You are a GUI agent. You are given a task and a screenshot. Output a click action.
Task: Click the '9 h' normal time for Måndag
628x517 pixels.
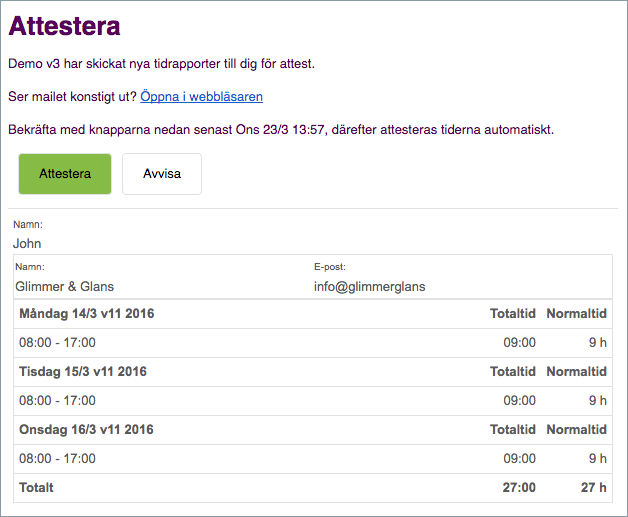pyautogui.click(x=598, y=343)
